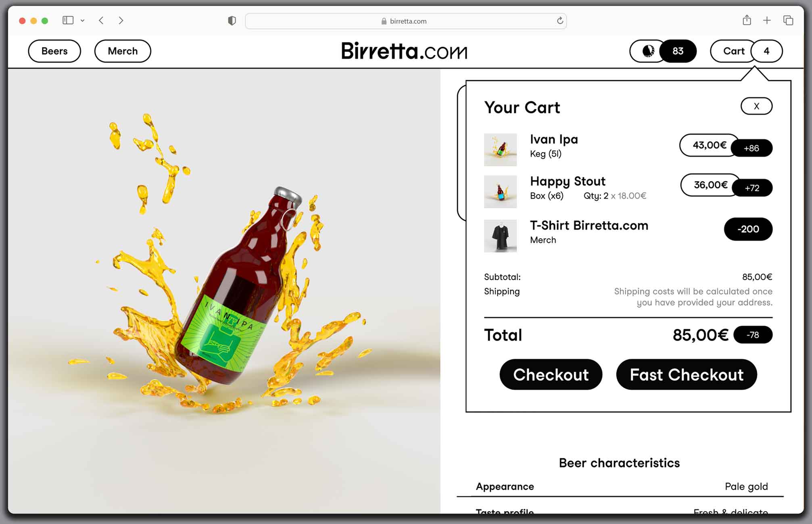
Task: Click the Checkout button
Action: coord(551,374)
